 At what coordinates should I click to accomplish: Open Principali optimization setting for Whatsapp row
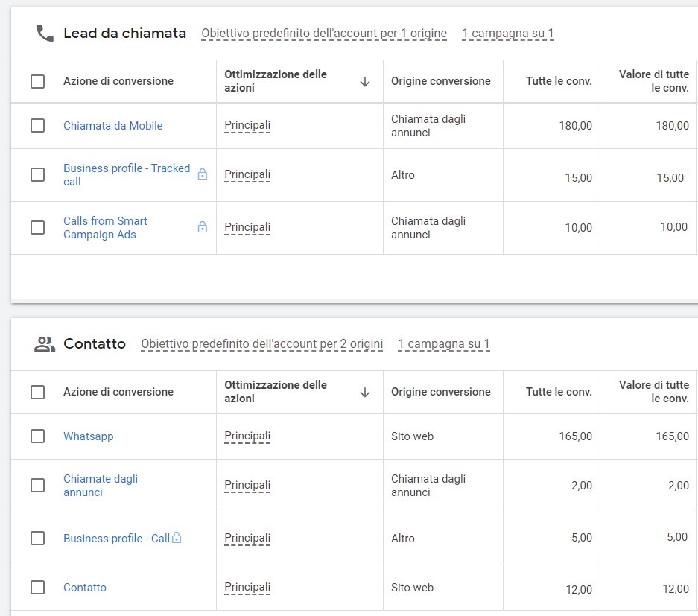point(247,436)
